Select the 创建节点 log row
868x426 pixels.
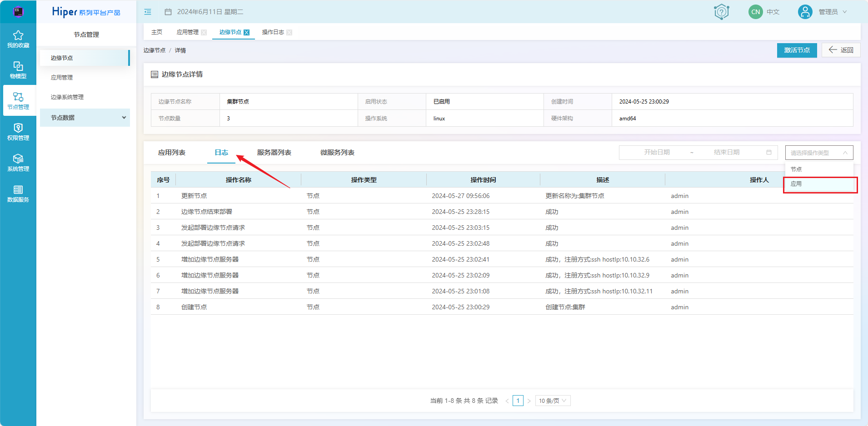click(x=502, y=307)
